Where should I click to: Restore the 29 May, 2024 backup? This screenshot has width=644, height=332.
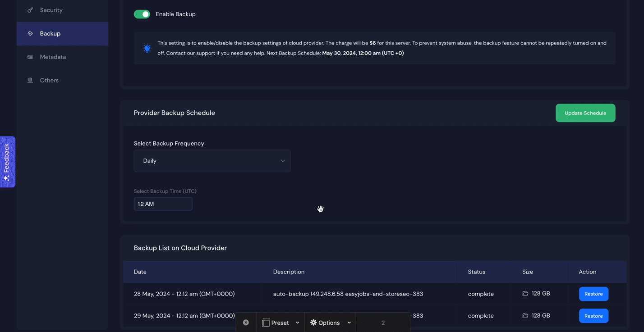[x=593, y=316]
